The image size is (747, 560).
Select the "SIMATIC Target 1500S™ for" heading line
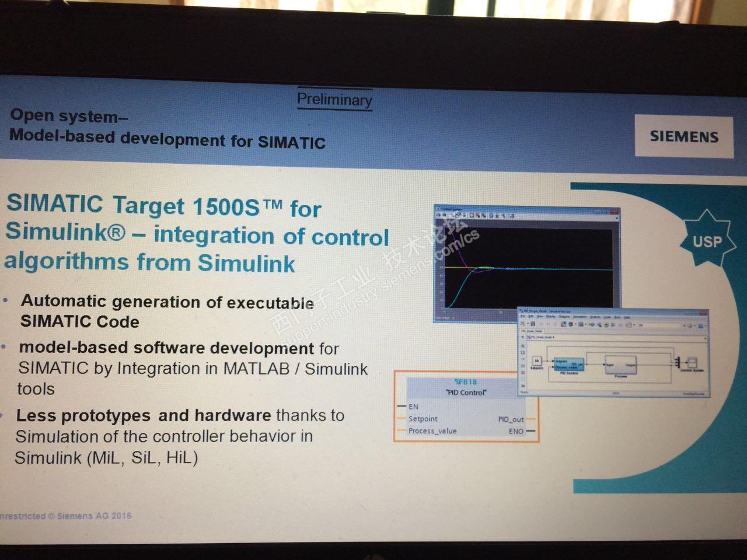(x=164, y=205)
